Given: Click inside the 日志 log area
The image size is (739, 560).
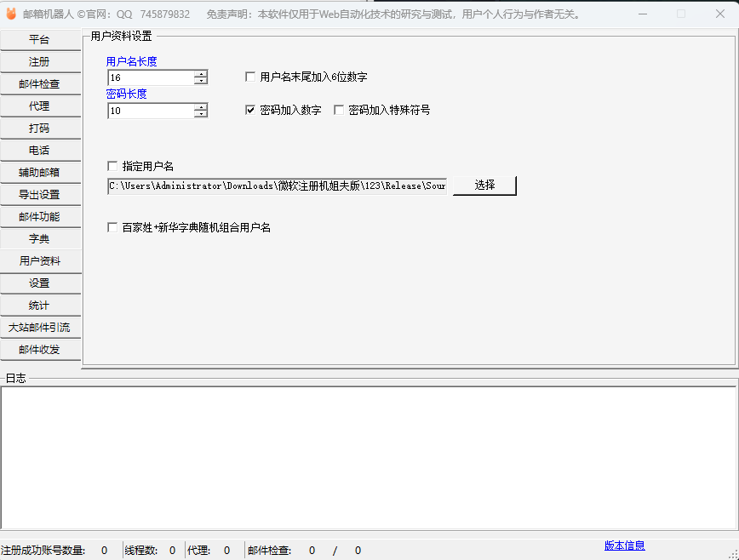Looking at the screenshot, I should click(368, 458).
